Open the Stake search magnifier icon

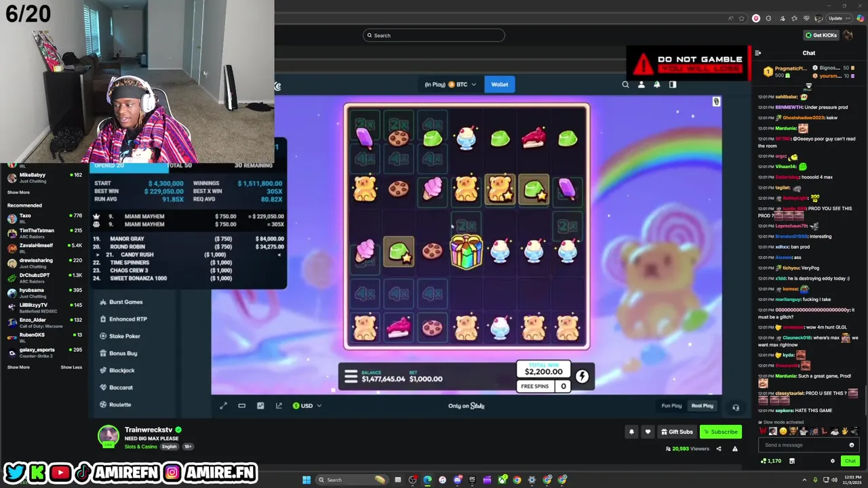tap(625, 85)
